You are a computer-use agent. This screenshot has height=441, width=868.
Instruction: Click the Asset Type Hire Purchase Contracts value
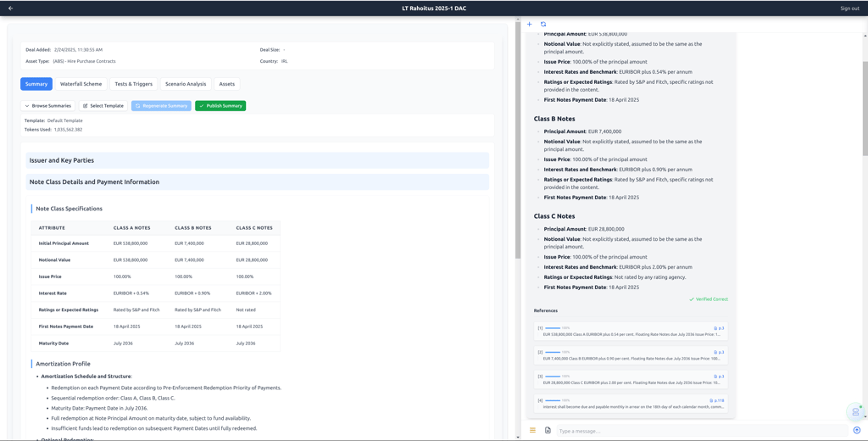(84, 61)
